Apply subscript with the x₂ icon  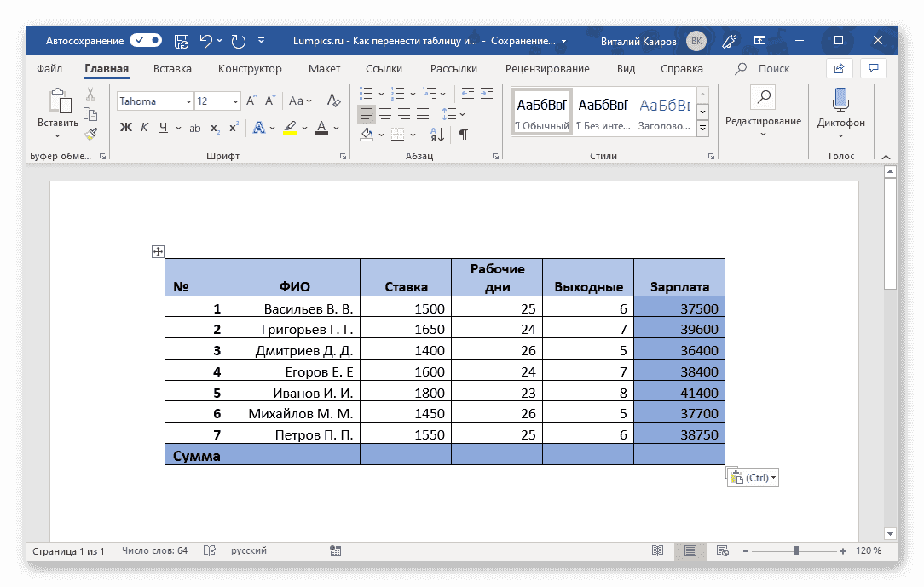coord(214,127)
